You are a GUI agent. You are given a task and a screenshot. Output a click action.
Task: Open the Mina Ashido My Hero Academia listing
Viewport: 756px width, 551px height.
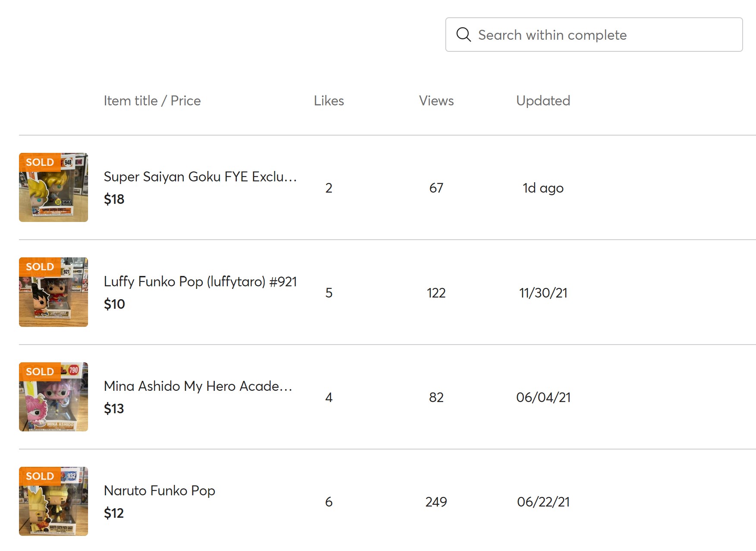(198, 386)
